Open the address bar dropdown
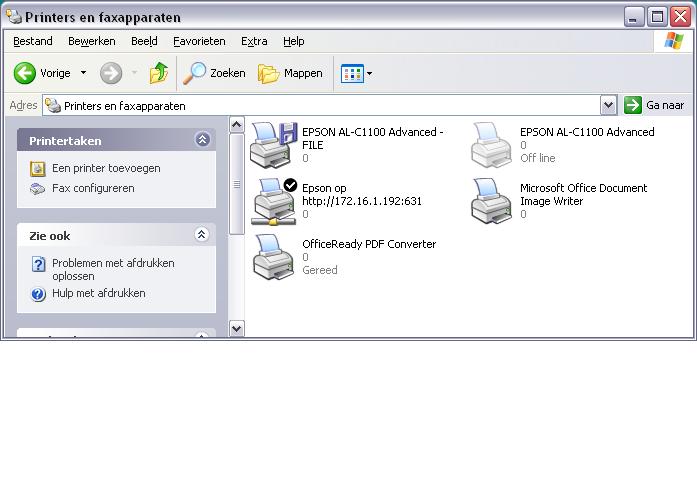Screen dimensions: 697x480 tap(608, 105)
